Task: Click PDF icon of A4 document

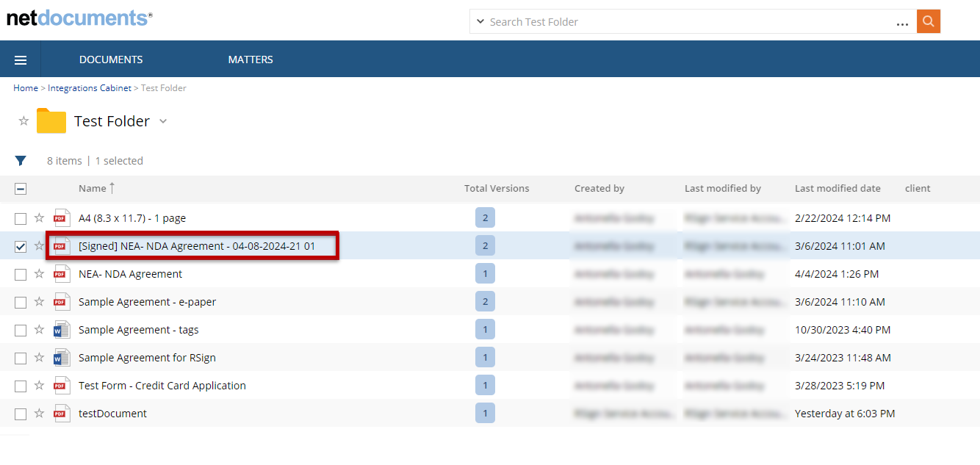Action: (62, 218)
